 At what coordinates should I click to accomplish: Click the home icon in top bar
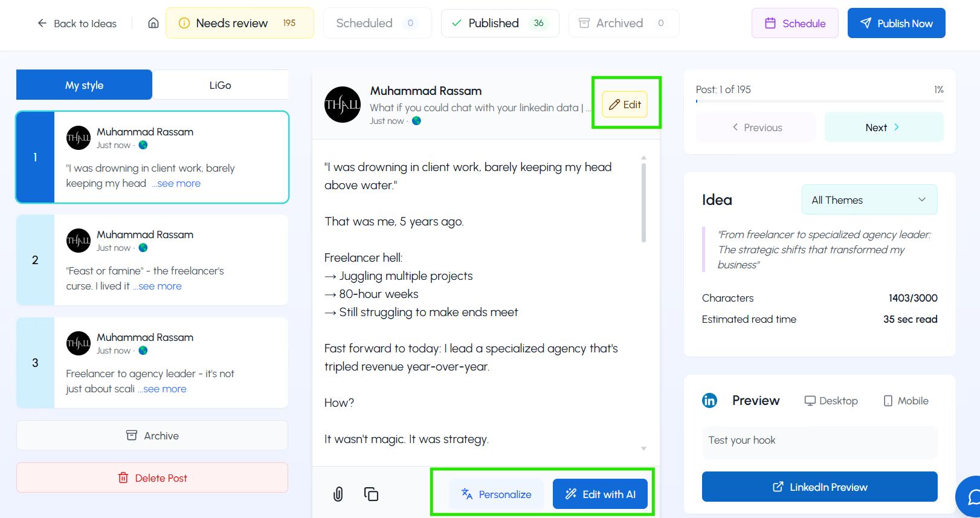(153, 24)
